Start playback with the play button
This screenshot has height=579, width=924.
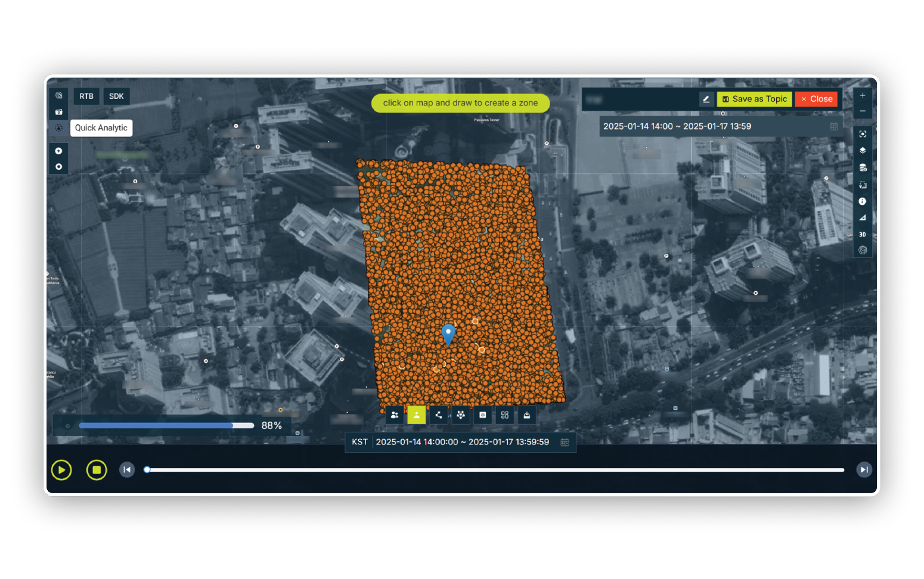[x=61, y=470]
